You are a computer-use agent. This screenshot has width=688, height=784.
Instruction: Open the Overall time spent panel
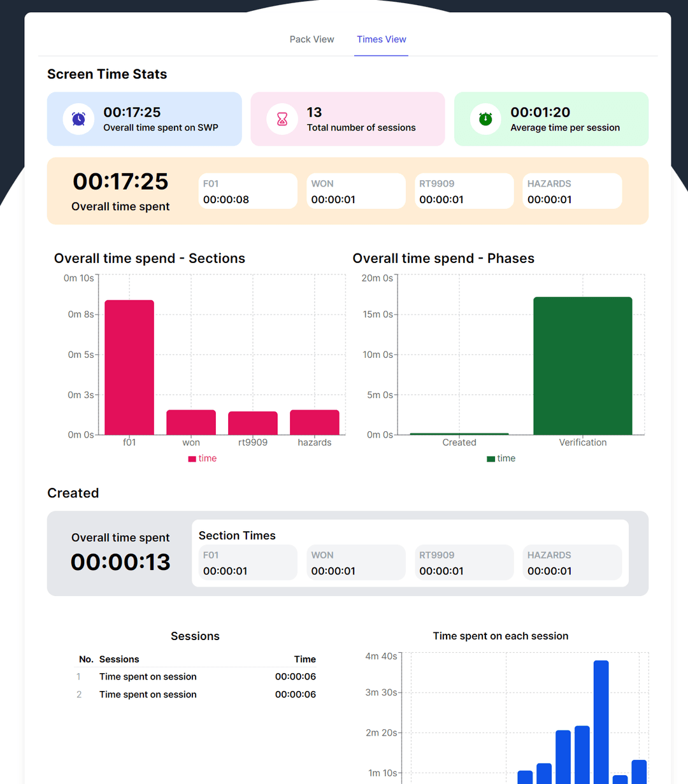120,191
